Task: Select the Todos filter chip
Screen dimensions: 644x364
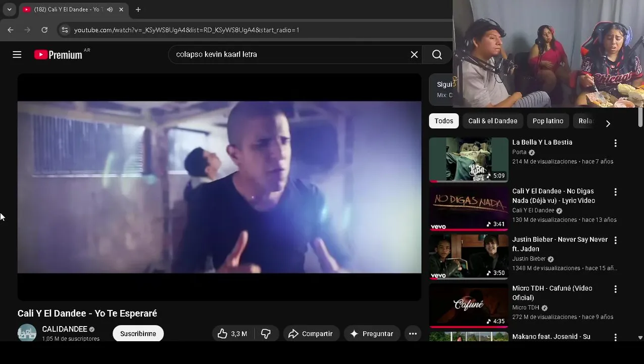Action: click(443, 121)
